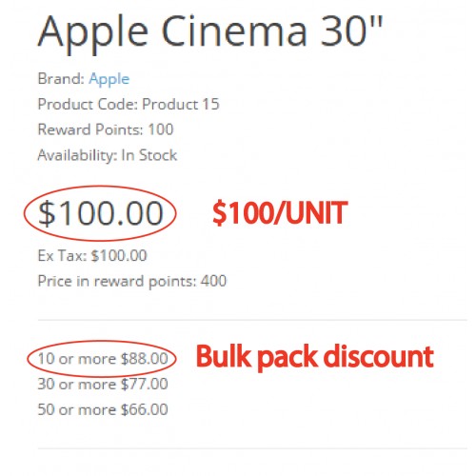Select the Product Code: Product 15 text

coord(129,104)
